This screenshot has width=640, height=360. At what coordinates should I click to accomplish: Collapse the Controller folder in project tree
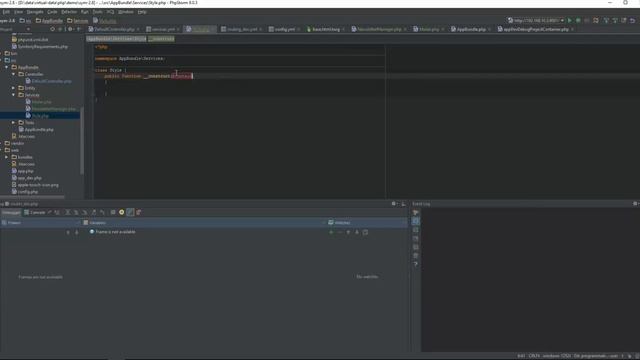(13, 74)
